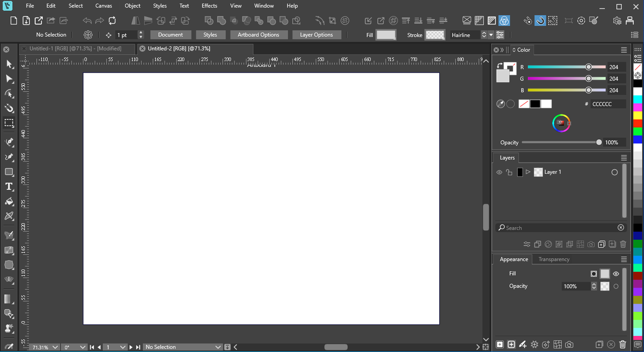Select the Artboard dashed rectangle tool

click(x=9, y=123)
